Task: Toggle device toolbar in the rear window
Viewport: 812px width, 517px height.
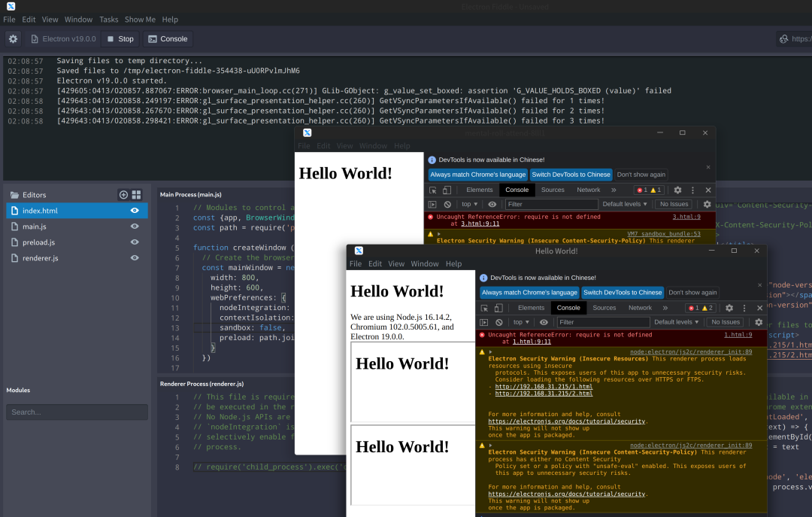Action: [x=447, y=190]
